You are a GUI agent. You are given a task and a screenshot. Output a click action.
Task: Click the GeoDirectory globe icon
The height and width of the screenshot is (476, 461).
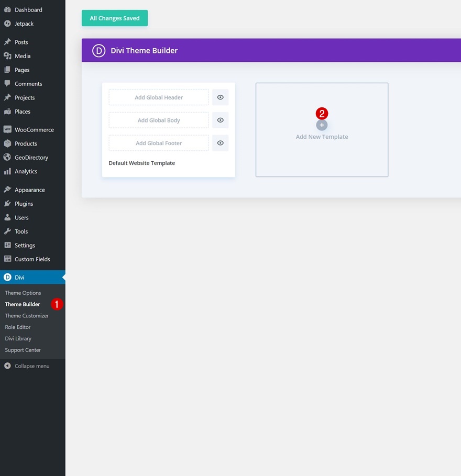point(7,157)
